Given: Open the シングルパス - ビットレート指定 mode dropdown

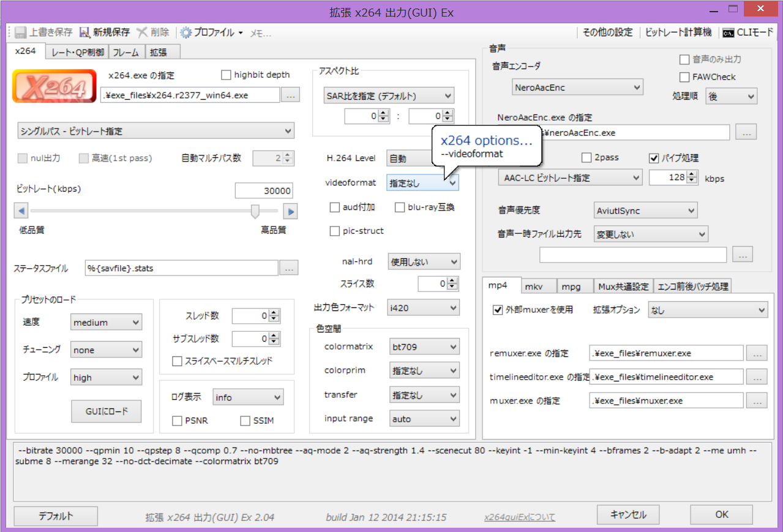Looking at the screenshot, I should [x=156, y=130].
